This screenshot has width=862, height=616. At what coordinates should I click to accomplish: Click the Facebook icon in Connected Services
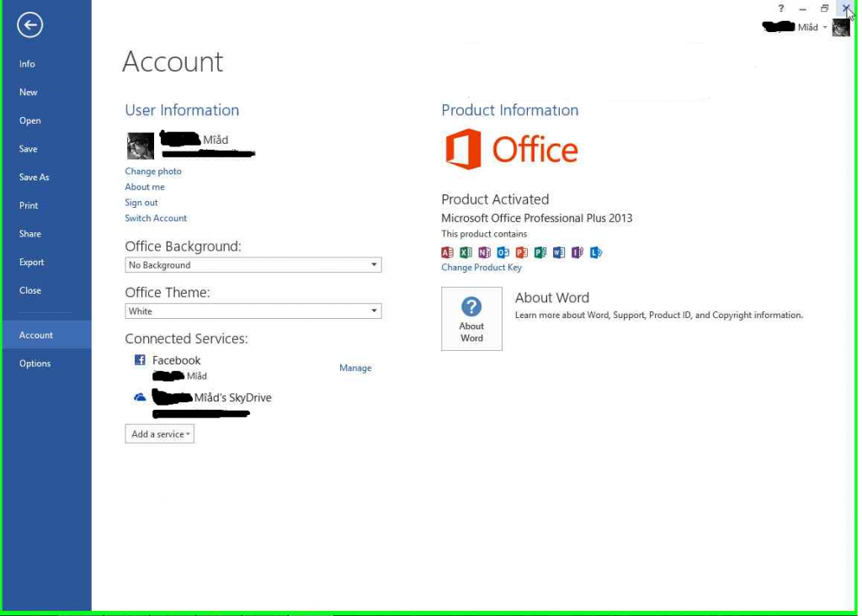140,360
